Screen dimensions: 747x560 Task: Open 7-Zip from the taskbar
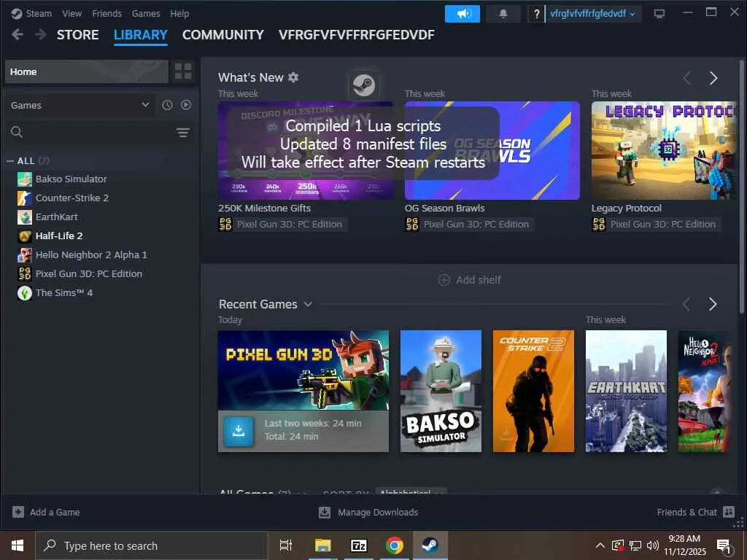coord(359,545)
